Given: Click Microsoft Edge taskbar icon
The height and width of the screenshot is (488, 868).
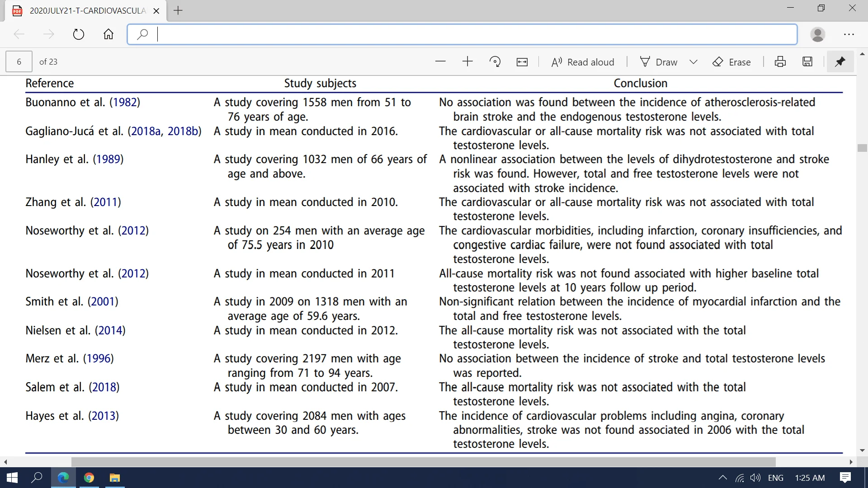Looking at the screenshot, I should click(x=63, y=478).
